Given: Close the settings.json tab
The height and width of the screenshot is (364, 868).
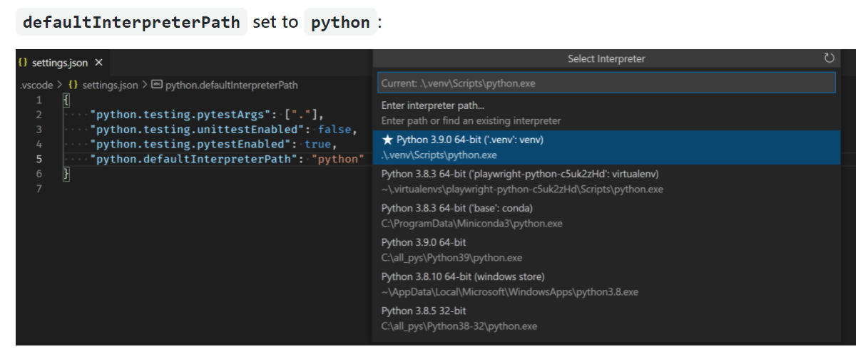Looking at the screenshot, I should point(98,63).
